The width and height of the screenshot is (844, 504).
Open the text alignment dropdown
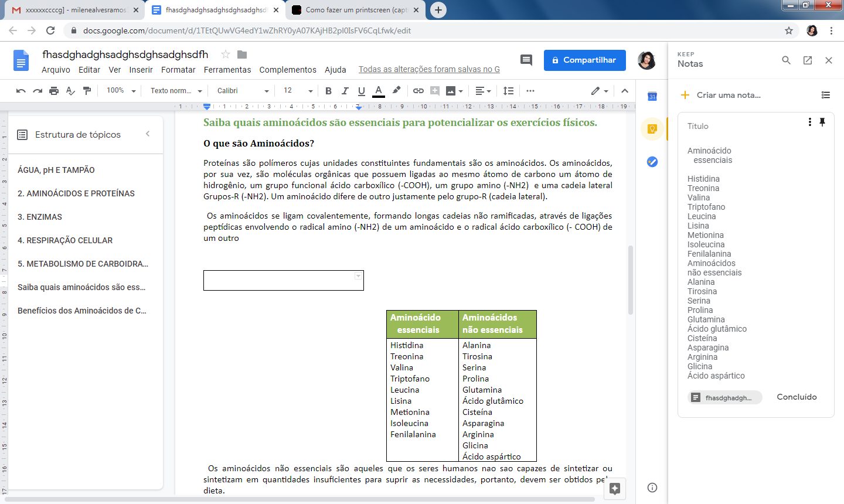(x=484, y=91)
